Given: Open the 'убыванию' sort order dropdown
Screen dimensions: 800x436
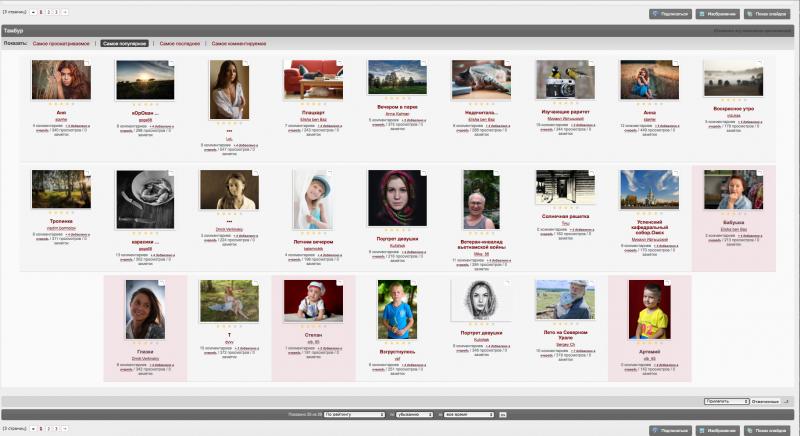Looking at the screenshot, I should pyautogui.click(x=414, y=415).
